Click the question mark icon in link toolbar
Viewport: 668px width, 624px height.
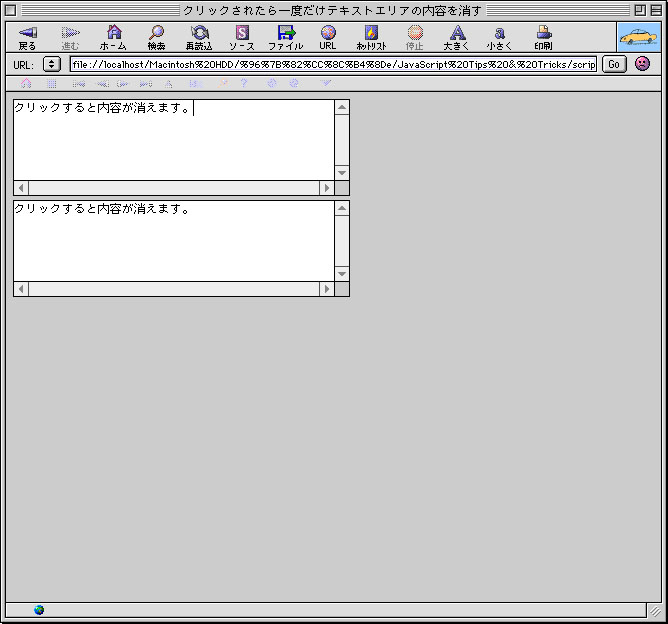point(244,83)
